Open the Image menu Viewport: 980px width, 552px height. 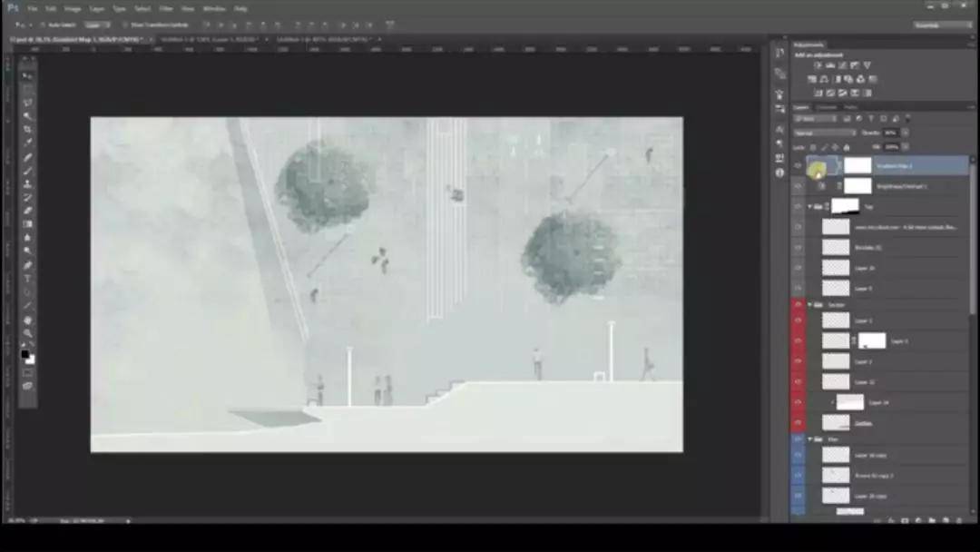pyautogui.click(x=73, y=9)
